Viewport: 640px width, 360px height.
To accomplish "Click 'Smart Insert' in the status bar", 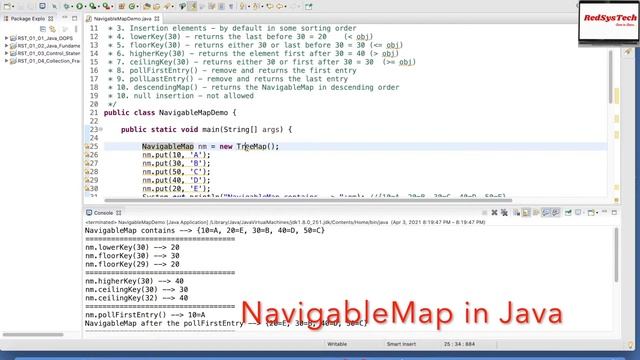I will tap(401, 344).
